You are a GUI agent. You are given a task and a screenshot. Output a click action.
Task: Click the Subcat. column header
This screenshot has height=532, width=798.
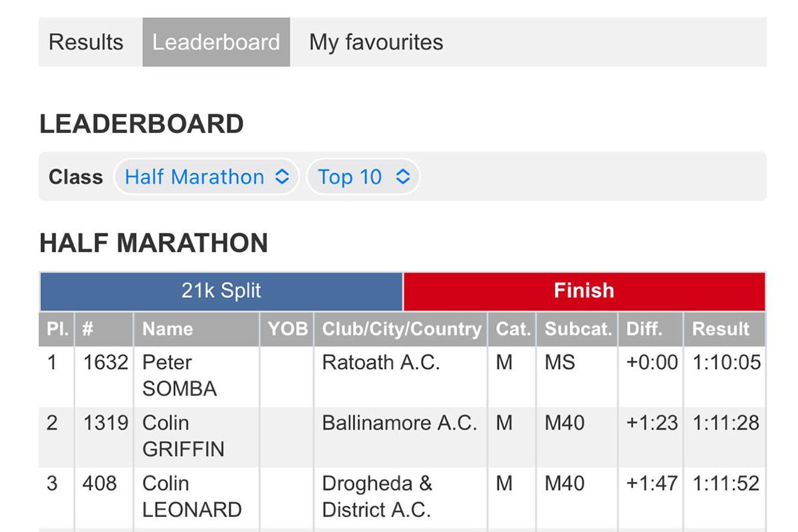(577, 329)
